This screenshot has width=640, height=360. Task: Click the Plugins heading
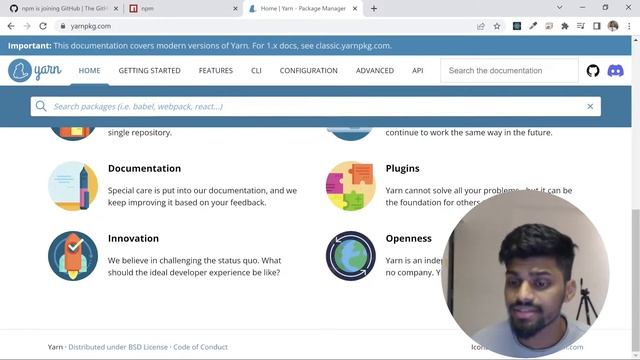pyautogui.click(x=402, y=168)
